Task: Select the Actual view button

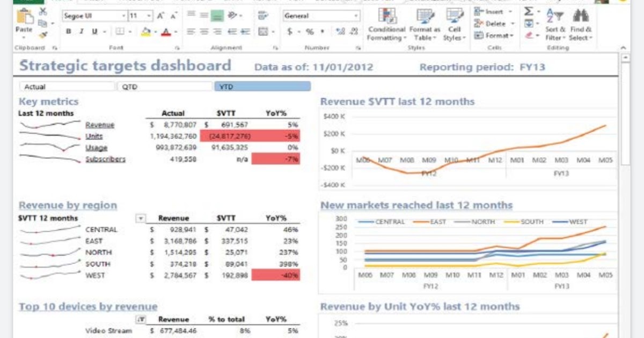Action: point(67,86)
